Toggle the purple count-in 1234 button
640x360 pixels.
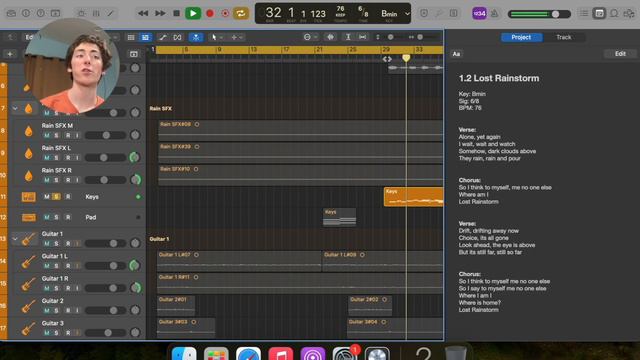point(479,13)
